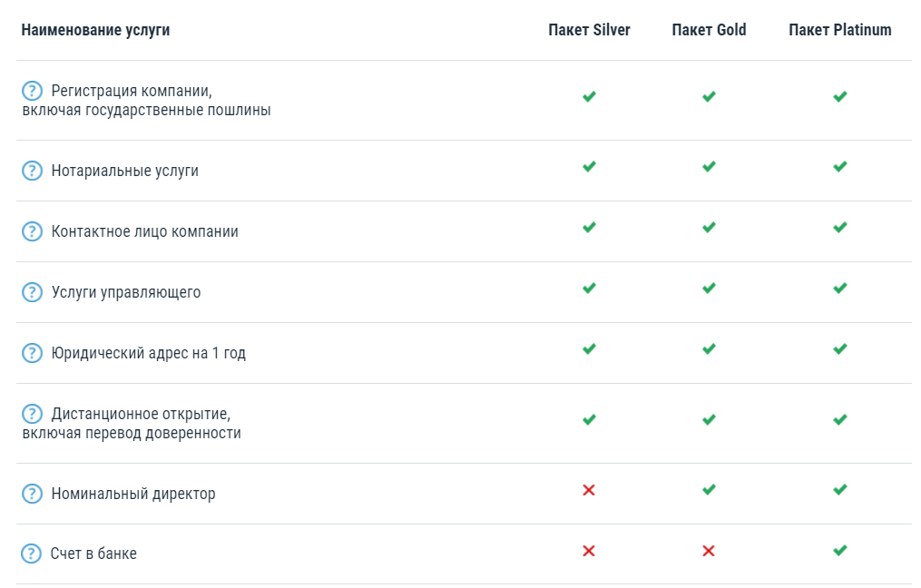Click Silver checkmark for Нотариальные услуги
Screen dimensions: 921x588
(589, 167)
